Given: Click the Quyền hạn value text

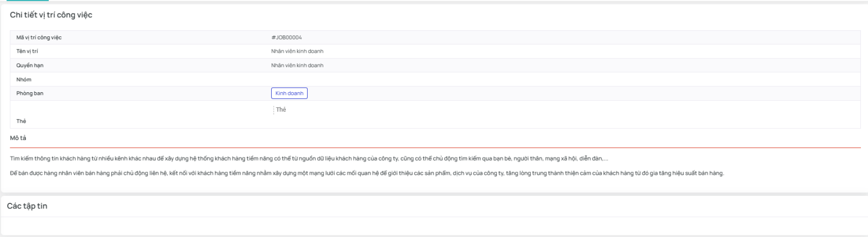Looking at the screenshot, I should tap(297, 66).
